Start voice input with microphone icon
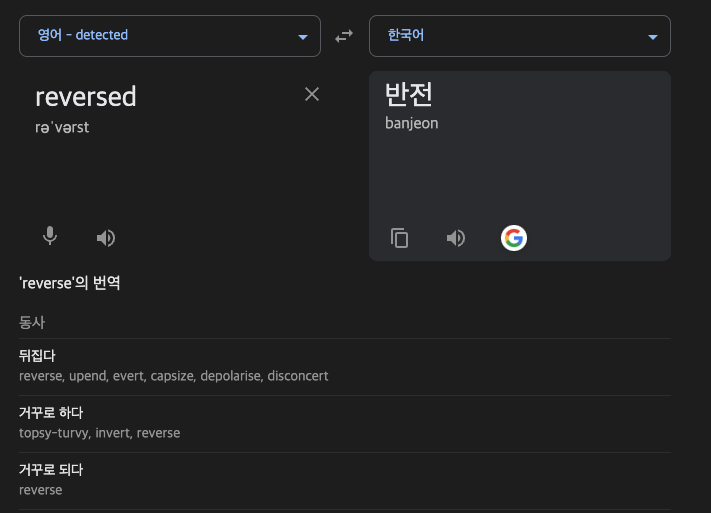Screen dimensions: 711x513 pos(50,236)
